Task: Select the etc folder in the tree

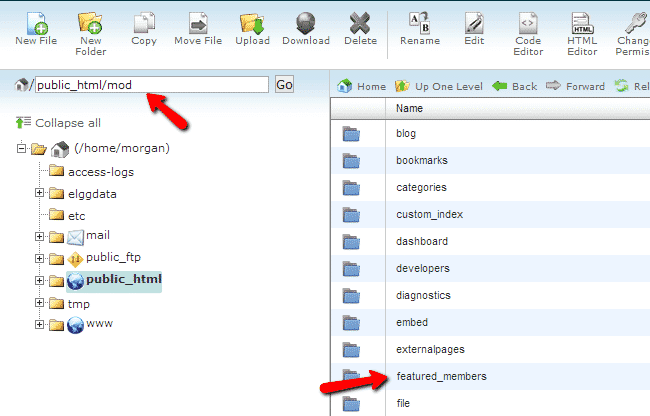Action: click(76, 216)
